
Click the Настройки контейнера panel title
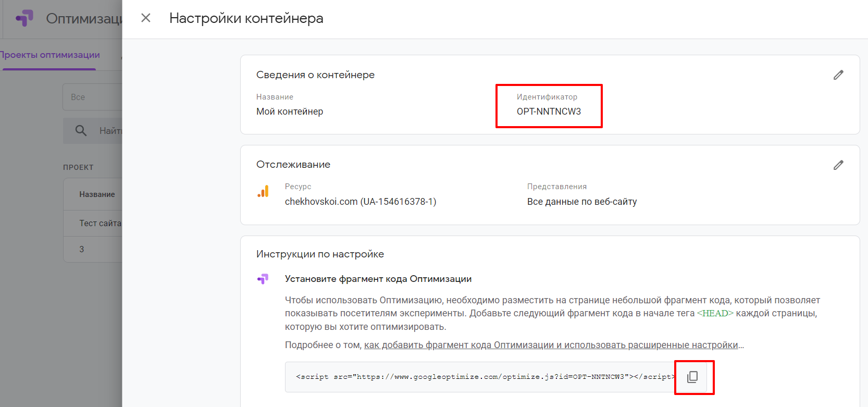coord(246,18)
